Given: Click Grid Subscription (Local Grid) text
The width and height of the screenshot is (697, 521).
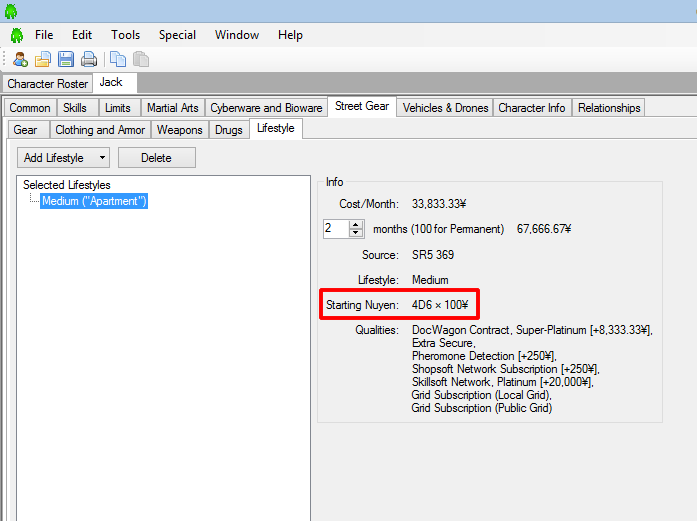Looking at the screenshot, I should coord(481,395).
